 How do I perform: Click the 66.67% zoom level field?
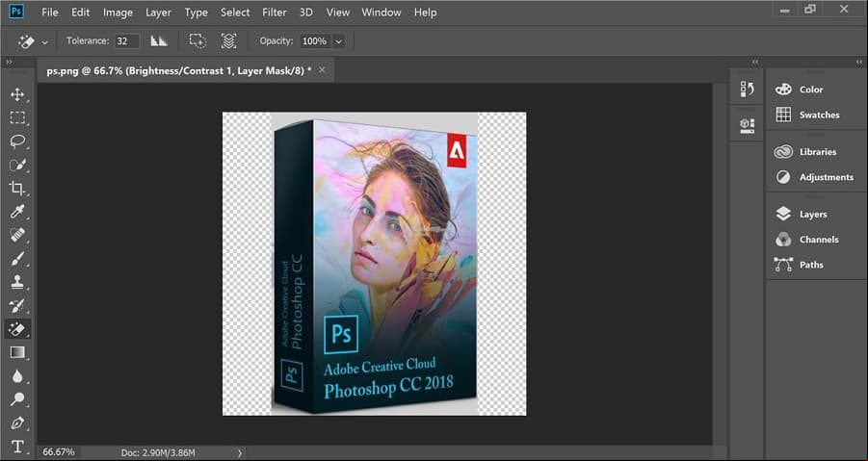pyautogui.click(x=59, y=452)
